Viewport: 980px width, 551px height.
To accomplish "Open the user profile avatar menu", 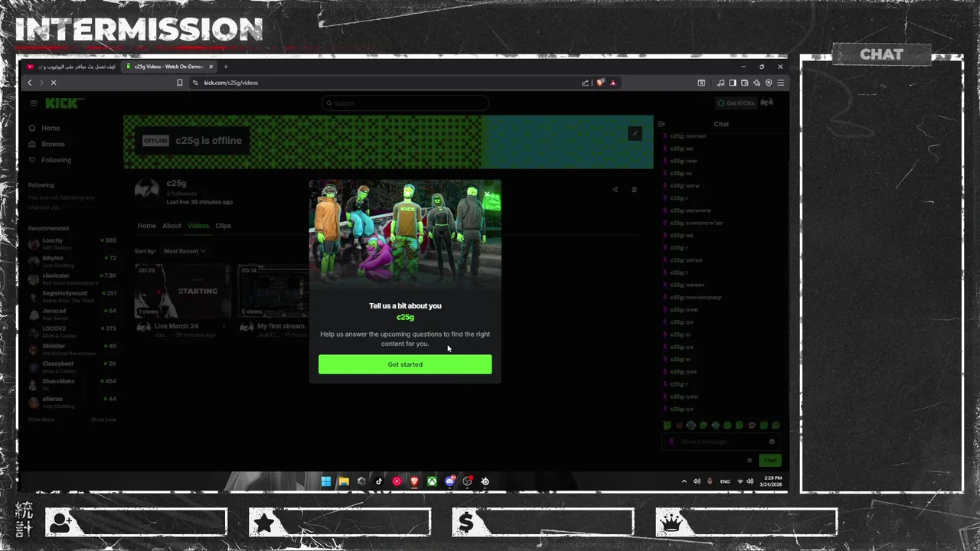I will pos(767,103).
